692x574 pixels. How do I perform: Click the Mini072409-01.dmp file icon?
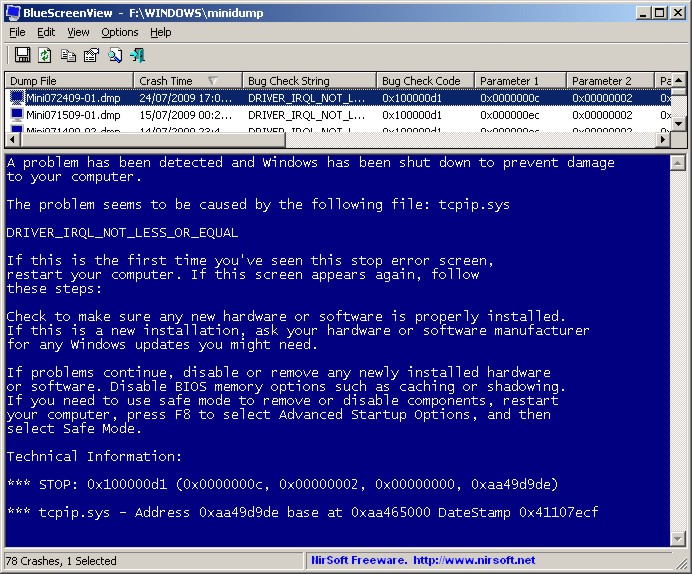coord(17,98)
